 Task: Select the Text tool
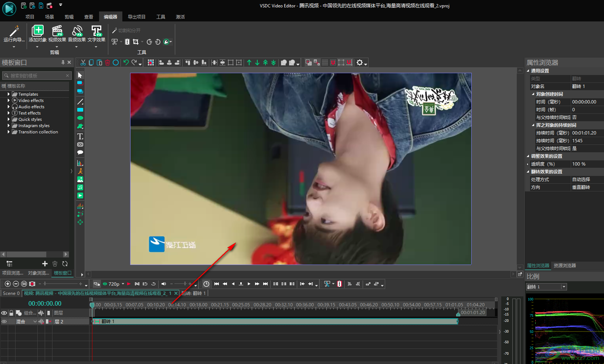point(80,136)
